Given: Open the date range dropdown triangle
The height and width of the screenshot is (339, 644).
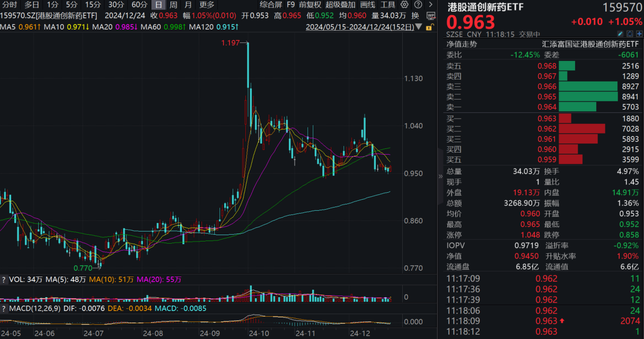Looking at the screenshot, I should (420, 26).
